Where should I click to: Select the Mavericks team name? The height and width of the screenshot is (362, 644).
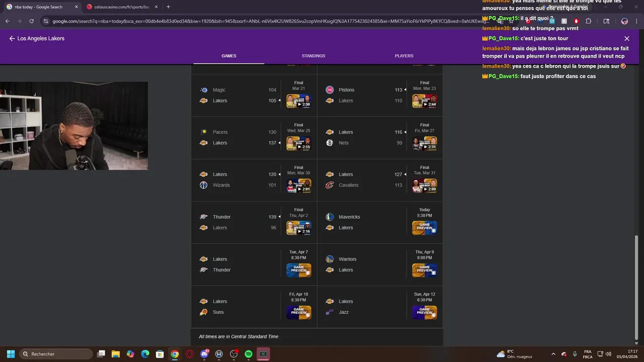(x=349, y=217)
